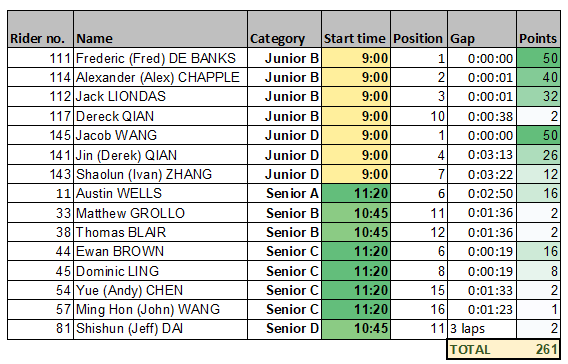
Task: Select Jacob WANG's 50 points cell
Action: tap(539, 135)
